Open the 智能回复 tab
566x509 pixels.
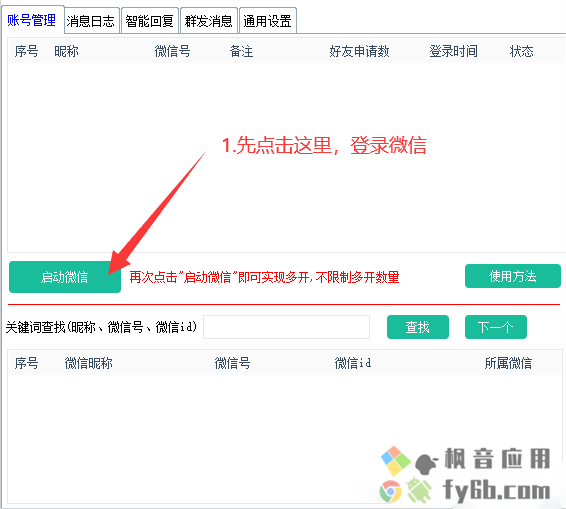(149, 21)
